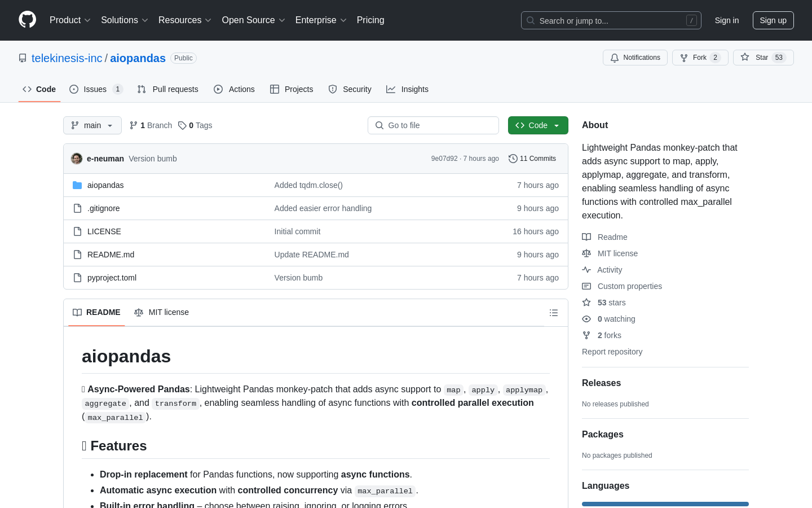Viewport: 812px width, 508px height.
Task: Expand the main branch dropdown
Action: 92,125
